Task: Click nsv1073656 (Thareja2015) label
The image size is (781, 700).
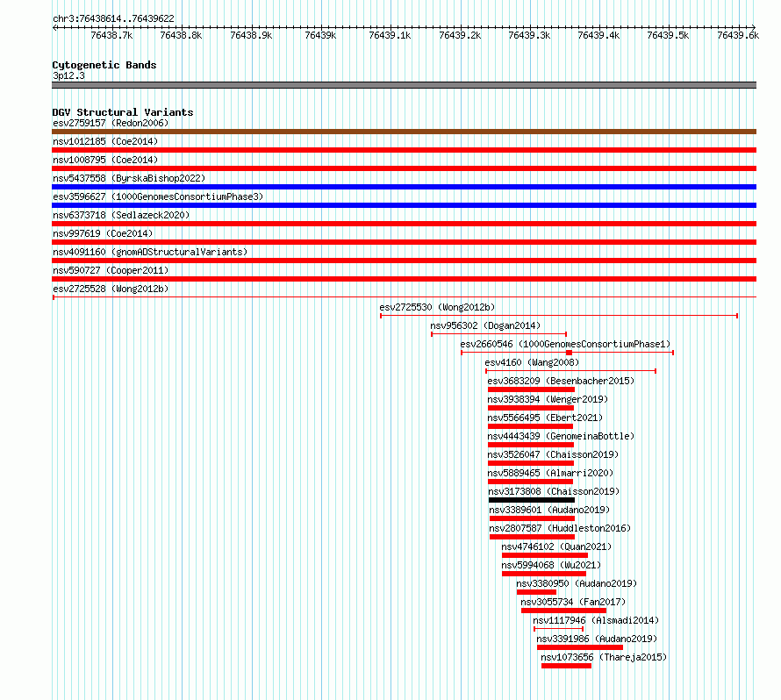Action: [x=604, y=657]
